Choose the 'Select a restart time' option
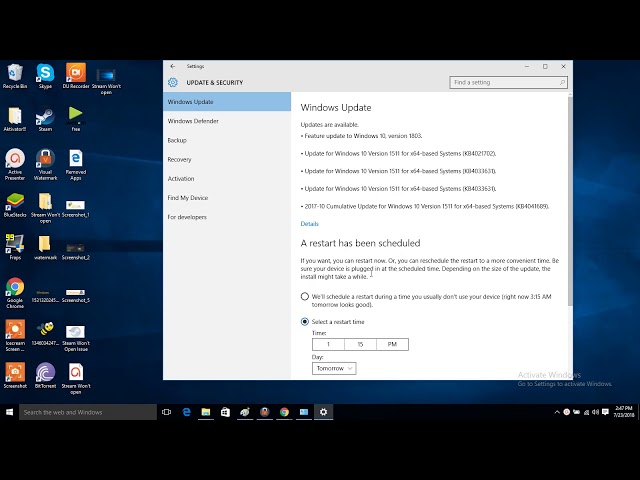640x480 pixels. click(x=304, y=322)
